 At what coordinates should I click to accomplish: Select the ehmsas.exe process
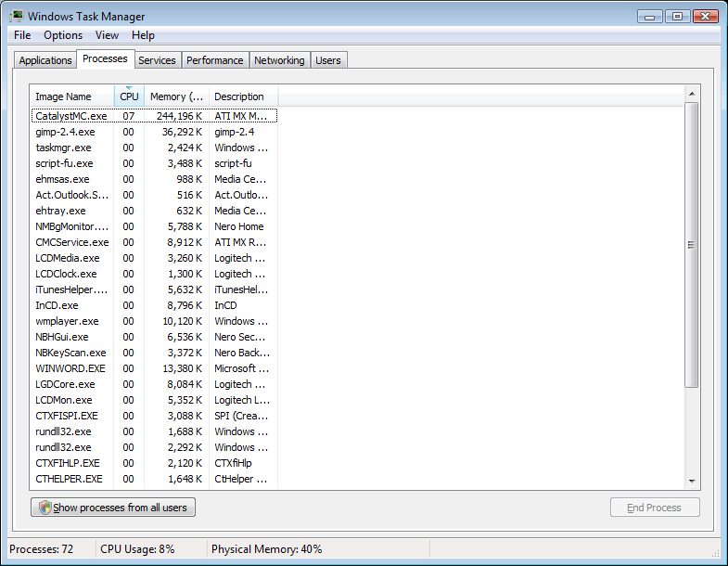click(x=154, y=179)
